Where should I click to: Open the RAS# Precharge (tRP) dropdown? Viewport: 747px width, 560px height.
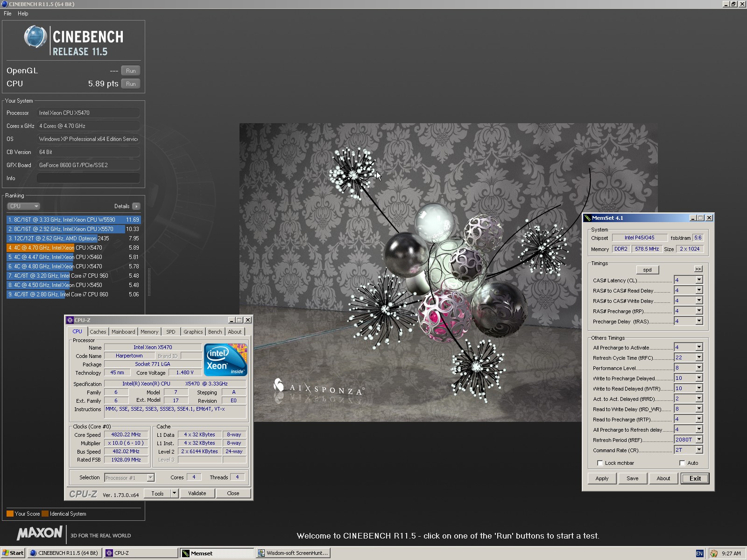pos(699,311)
